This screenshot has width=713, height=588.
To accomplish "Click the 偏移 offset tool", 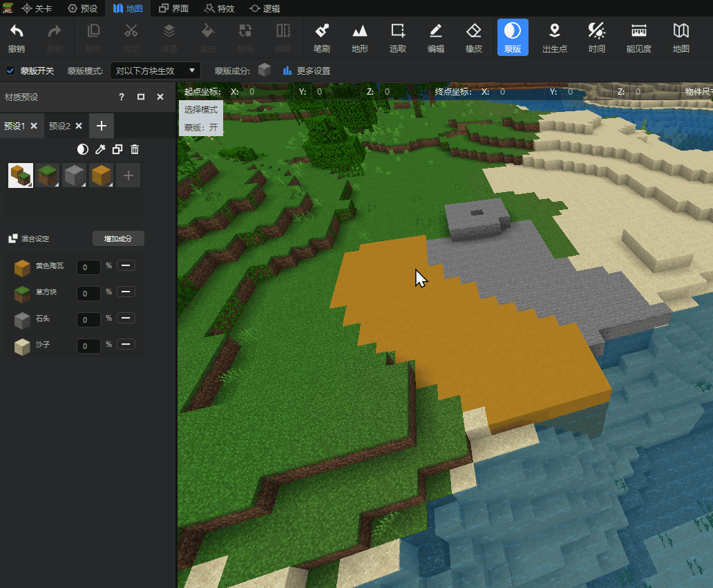I will [x=283, y=38].
